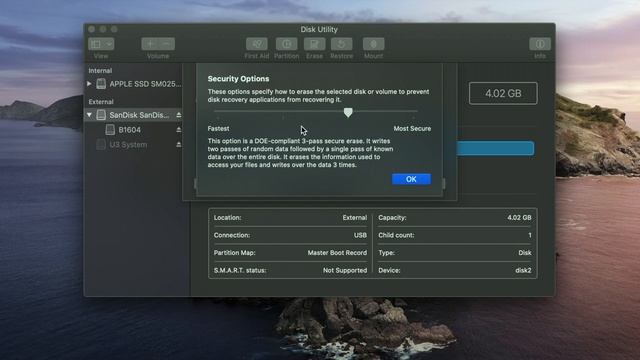Eject the U3 System volume

178,144
